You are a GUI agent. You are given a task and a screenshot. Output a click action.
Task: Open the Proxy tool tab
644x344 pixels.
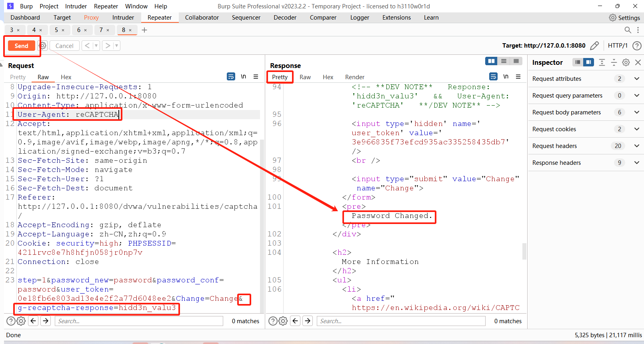(91, 18)
